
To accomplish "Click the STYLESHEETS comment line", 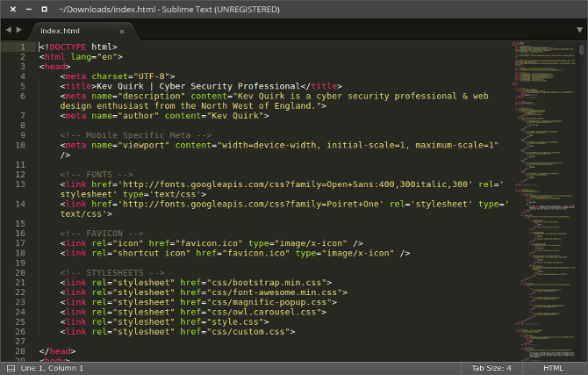I will click(112, 273).
